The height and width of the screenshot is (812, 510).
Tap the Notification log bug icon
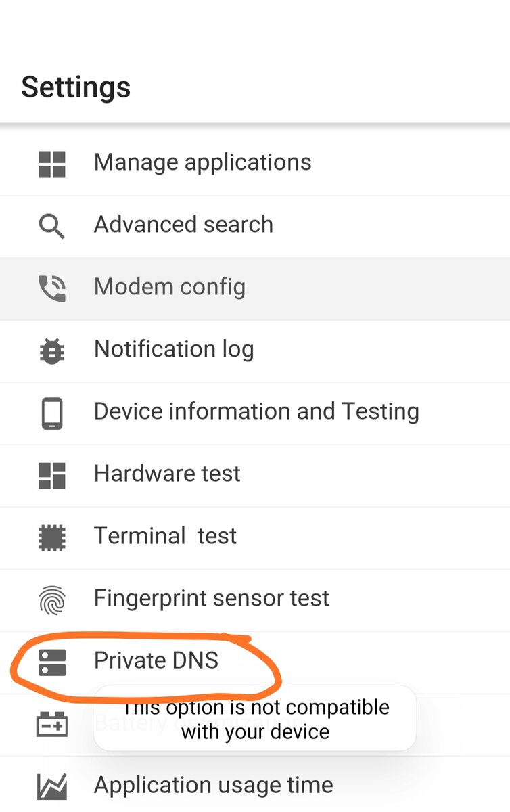[x=52, y=351]
